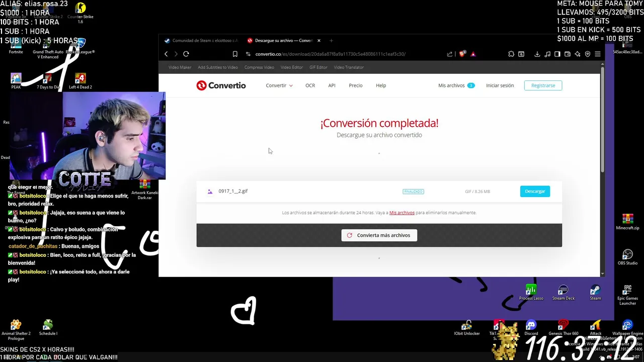Open Brave Shields lion icon

tap(462, 54)
